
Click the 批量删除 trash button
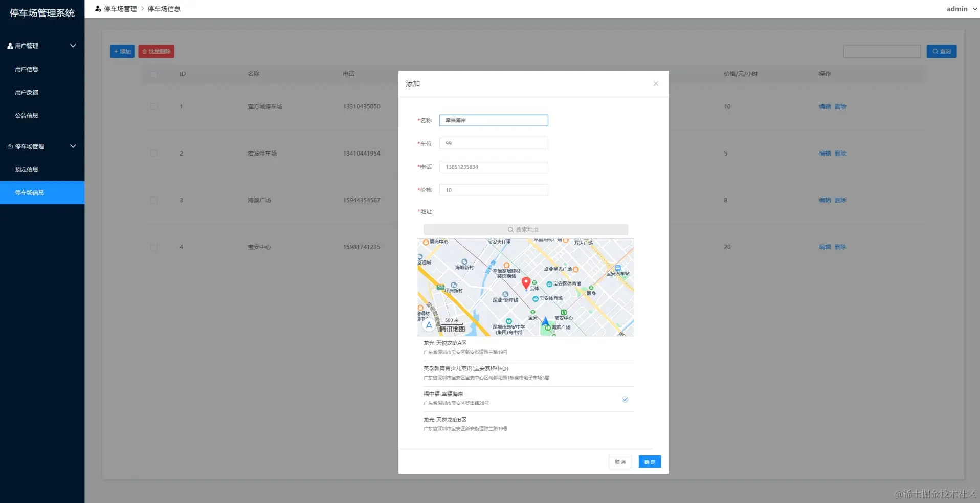pos(156,52)
